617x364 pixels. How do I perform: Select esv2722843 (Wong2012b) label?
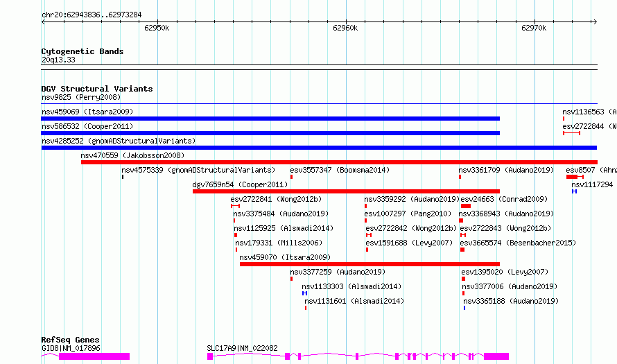coord(505,228)
